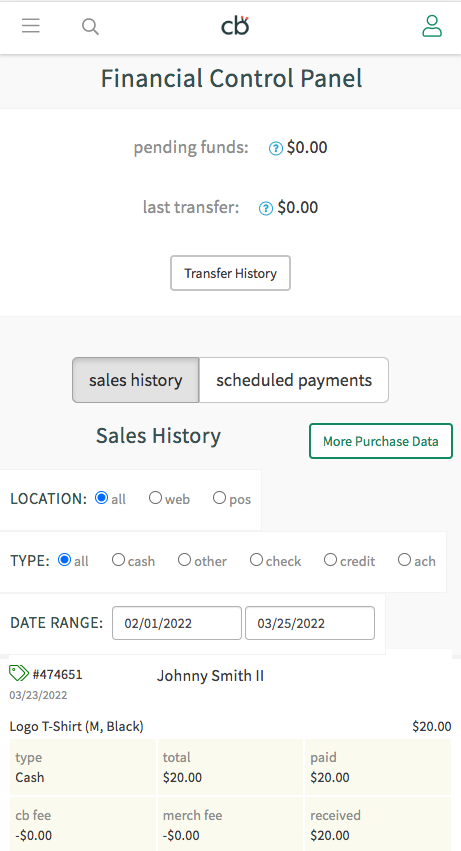Select type 'all' radio button
This screenshot has width=461, height=851.
(x=65, y=560)
